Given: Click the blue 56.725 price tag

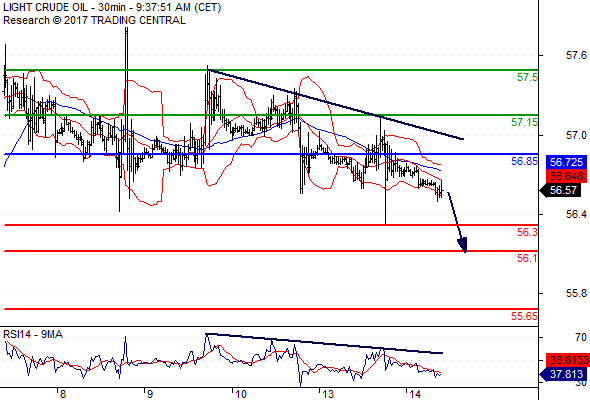Looking at the screenshot, I should click(566, 162).
